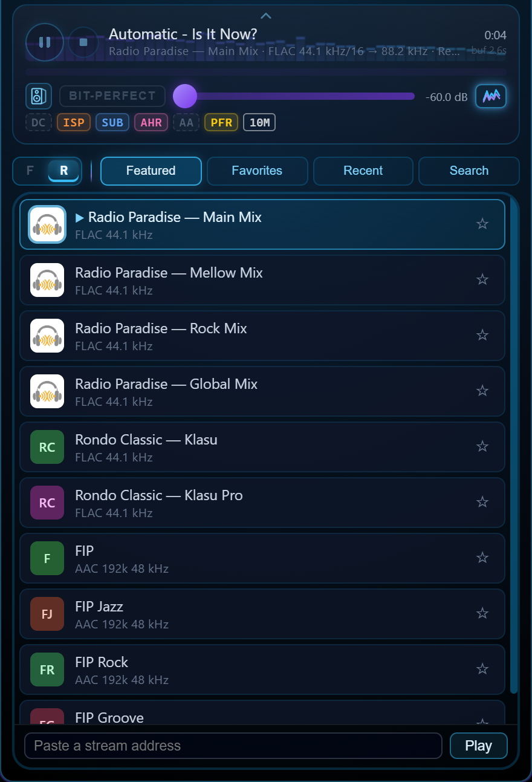532x782 pixels.
Task: Open the Recent tab
Action: [x=363, y=171]
